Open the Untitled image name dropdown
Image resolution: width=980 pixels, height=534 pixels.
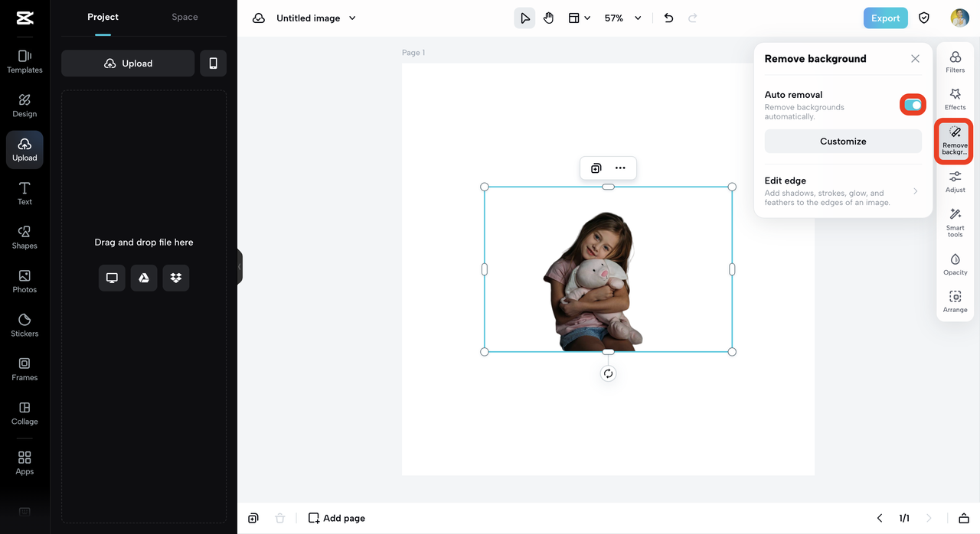pos(316,18)
